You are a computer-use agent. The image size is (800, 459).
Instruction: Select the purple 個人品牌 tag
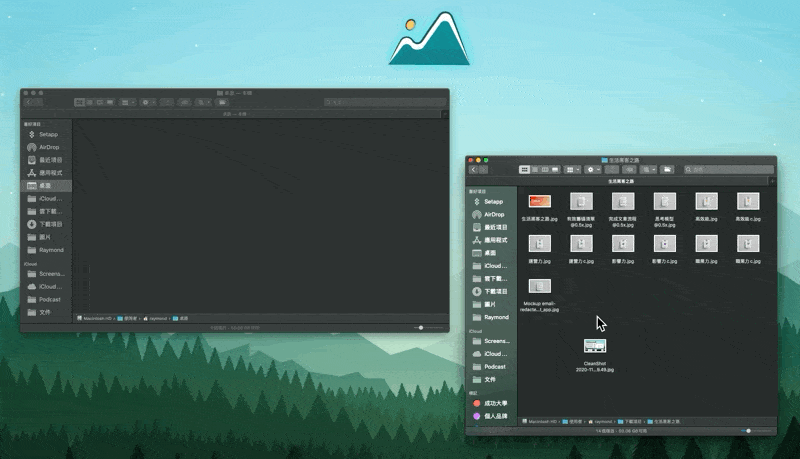[x=491, y=416]
